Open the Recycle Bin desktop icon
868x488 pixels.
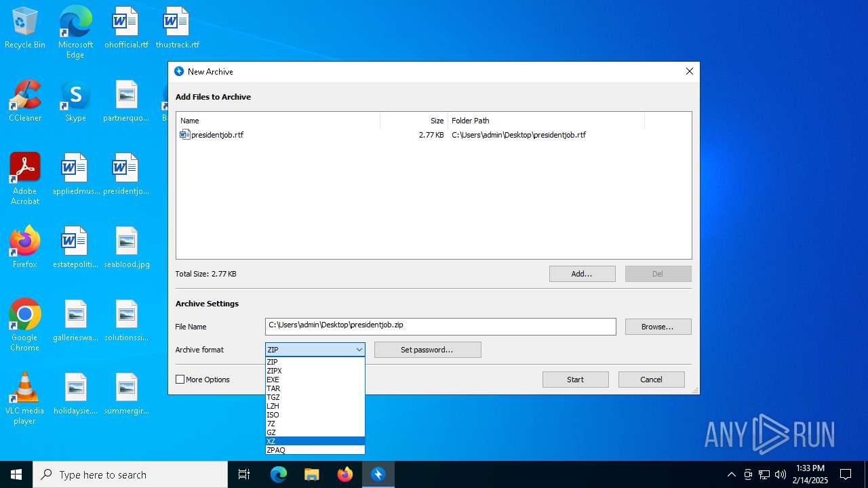[25, 28]
